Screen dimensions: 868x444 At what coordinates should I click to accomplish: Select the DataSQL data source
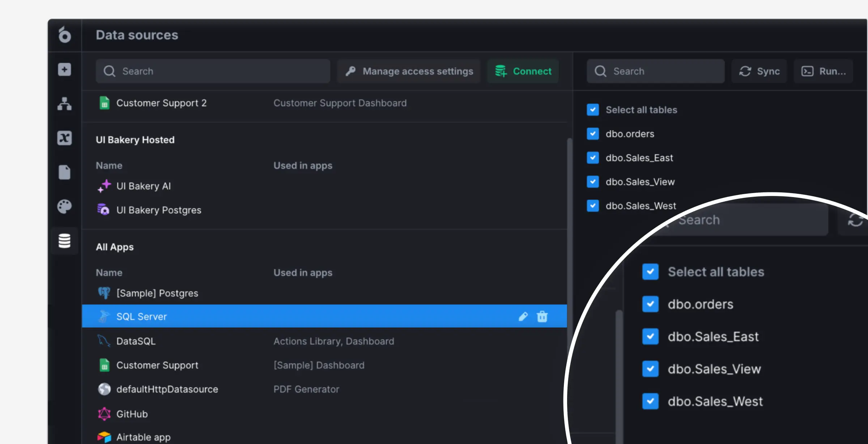(324, 341)
